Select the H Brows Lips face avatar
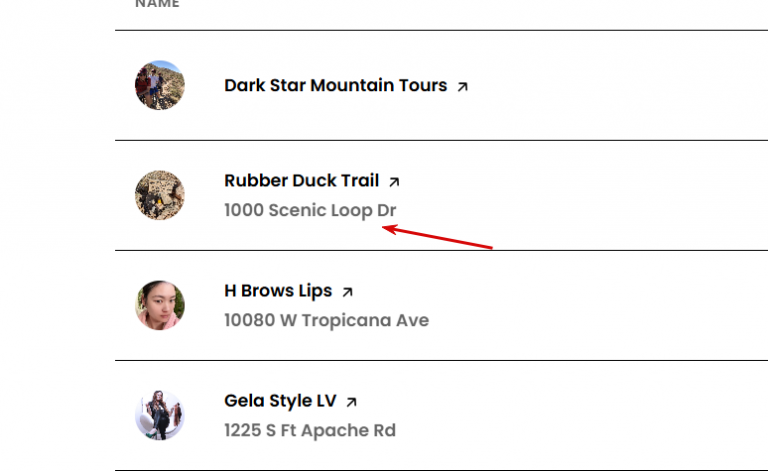 [x=160, y=306]
